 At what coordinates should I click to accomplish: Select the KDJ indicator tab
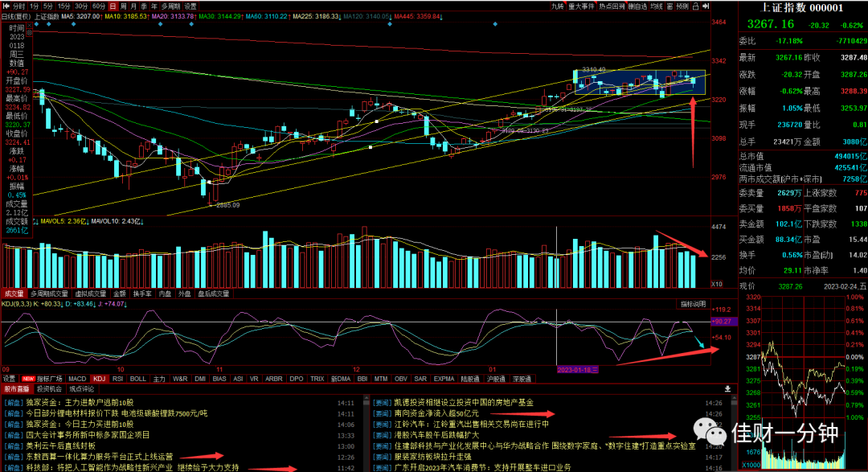click(100, 379)
